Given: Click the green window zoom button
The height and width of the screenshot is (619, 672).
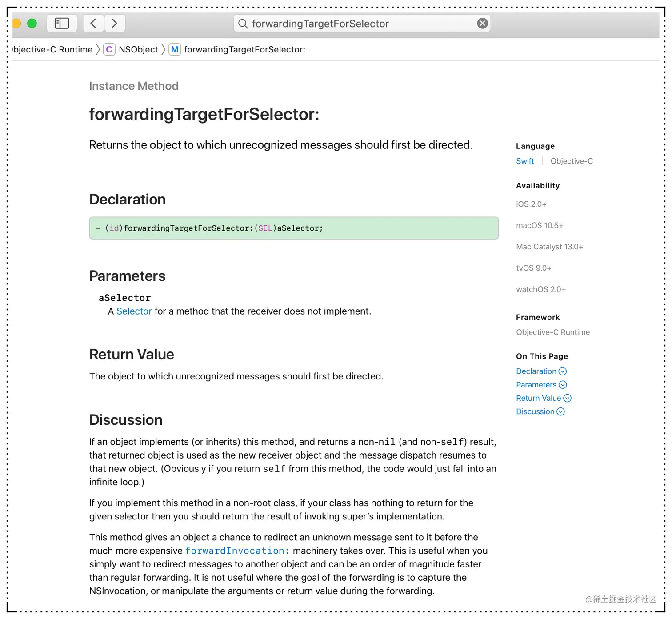Looking at the screenshot, I should [32, 23].
